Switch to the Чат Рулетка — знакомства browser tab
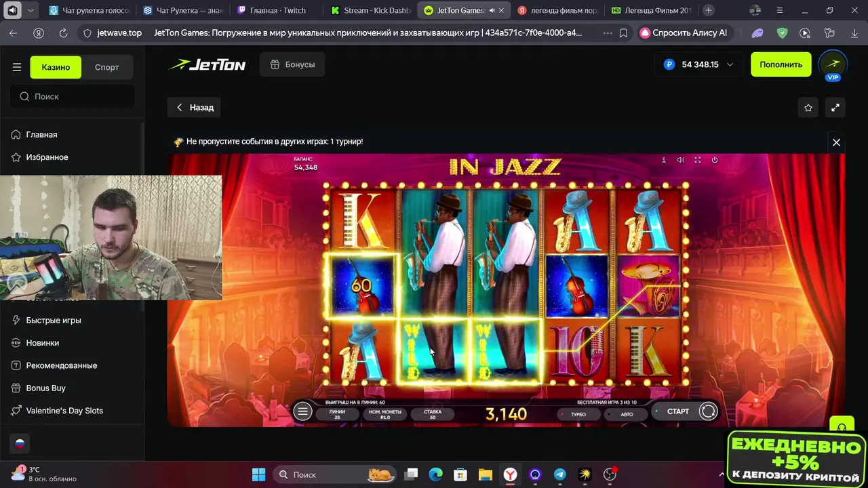Screen dimensions: 868x488 (182, 10)
